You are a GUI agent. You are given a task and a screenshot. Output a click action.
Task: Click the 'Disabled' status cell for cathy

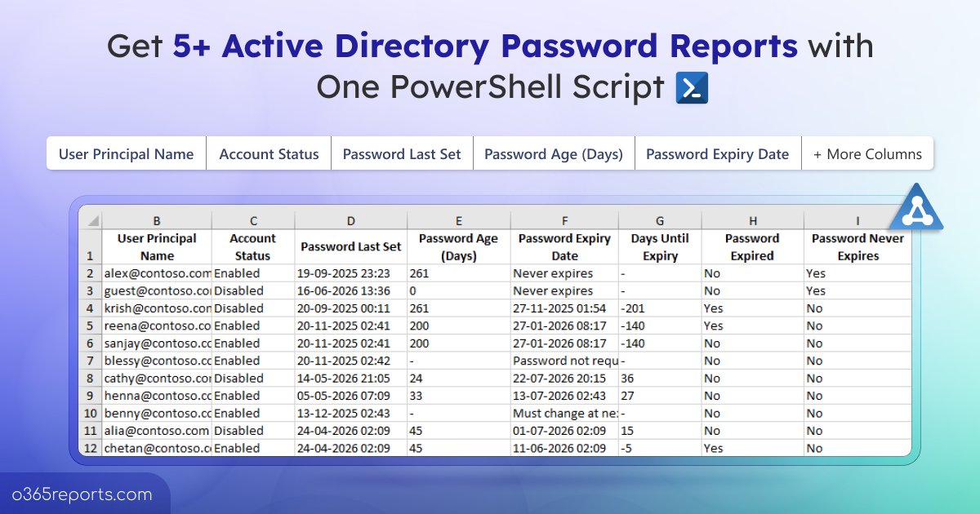coord(253,378)
